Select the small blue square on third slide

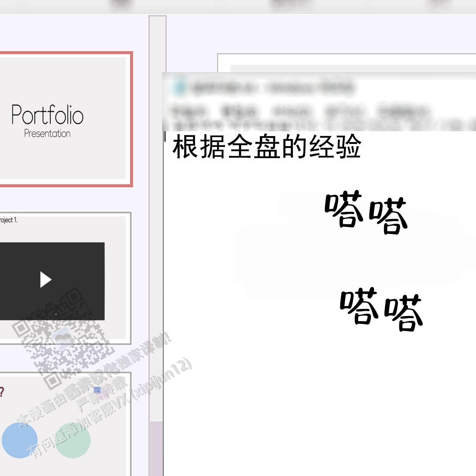[x=97, y=390]
